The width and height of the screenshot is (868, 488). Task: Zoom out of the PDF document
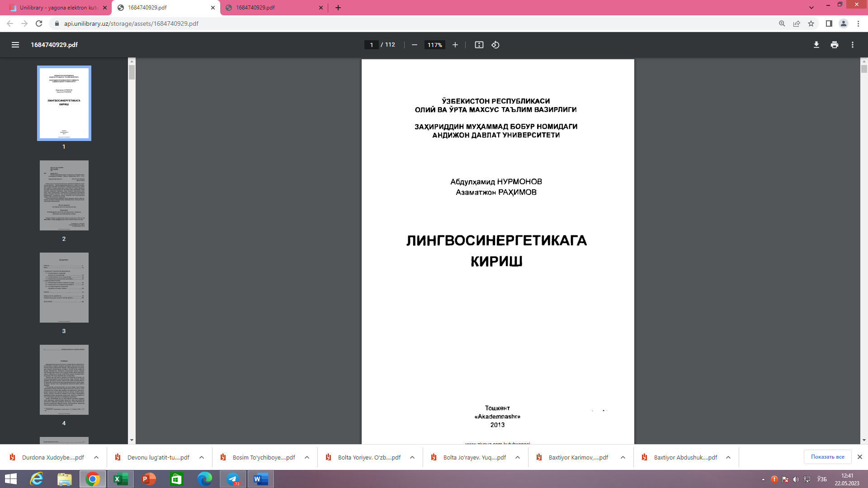(414, 45)
